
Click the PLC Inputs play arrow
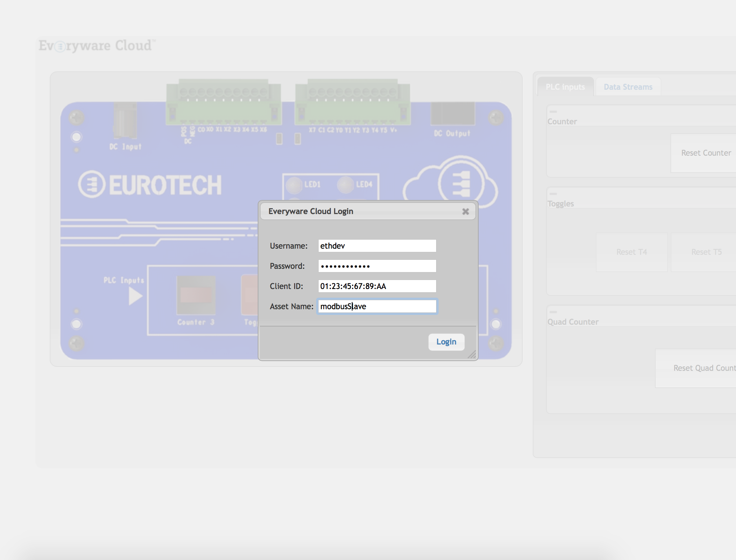(x=135, y=297)
